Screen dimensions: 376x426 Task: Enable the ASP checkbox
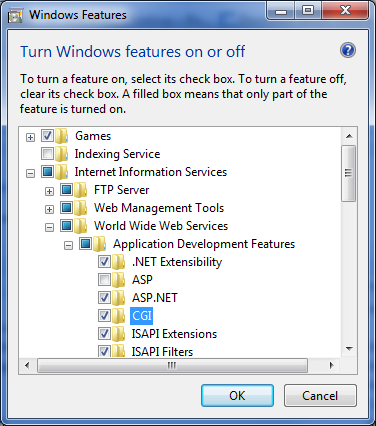(x=104, y=280)
